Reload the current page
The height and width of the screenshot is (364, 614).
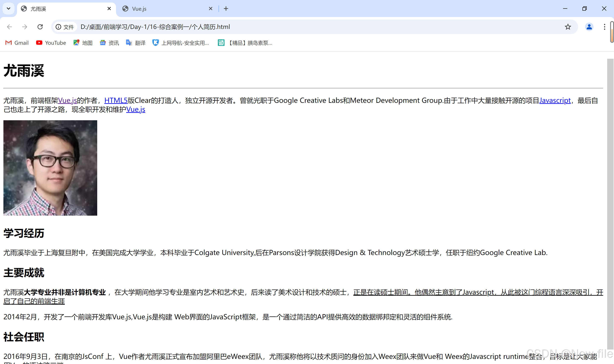pos(40,27)
